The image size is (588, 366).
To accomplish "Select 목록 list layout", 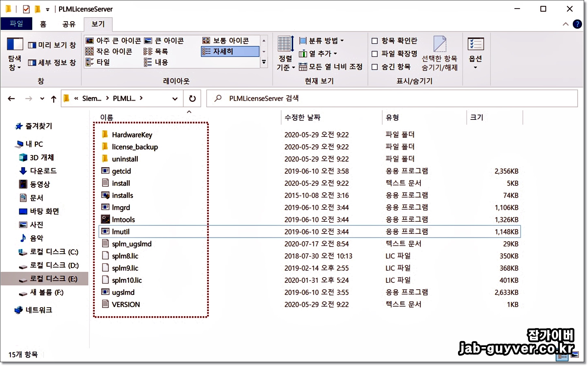I will tap(156, 51).
